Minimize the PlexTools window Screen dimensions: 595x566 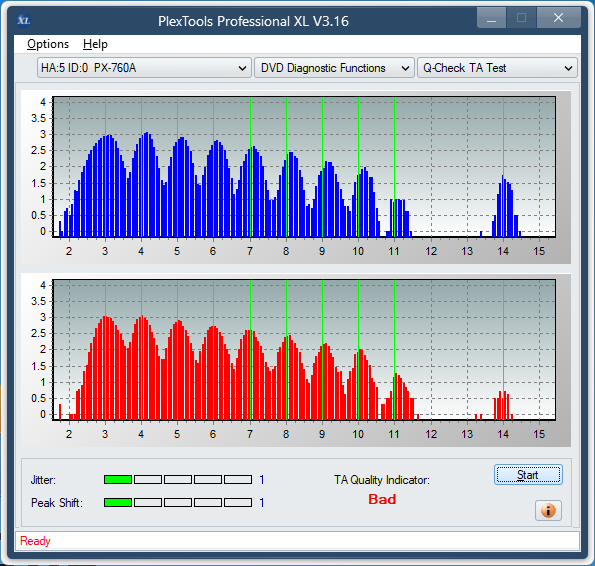(491, 18)
